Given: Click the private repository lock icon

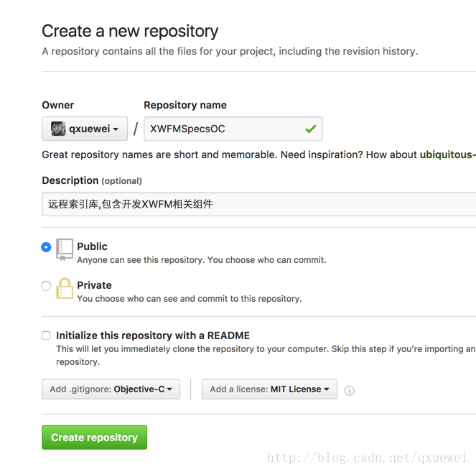Looking at the screenshot, I should 65,288.
